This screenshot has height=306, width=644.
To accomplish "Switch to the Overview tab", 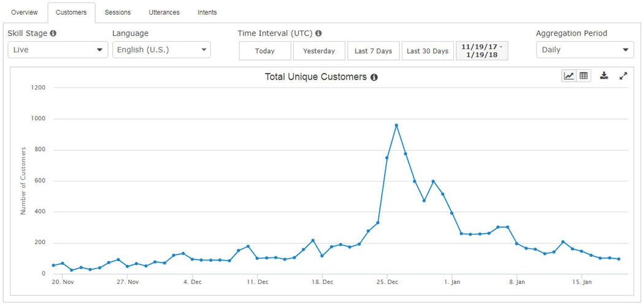I will (x=25, y=12).
